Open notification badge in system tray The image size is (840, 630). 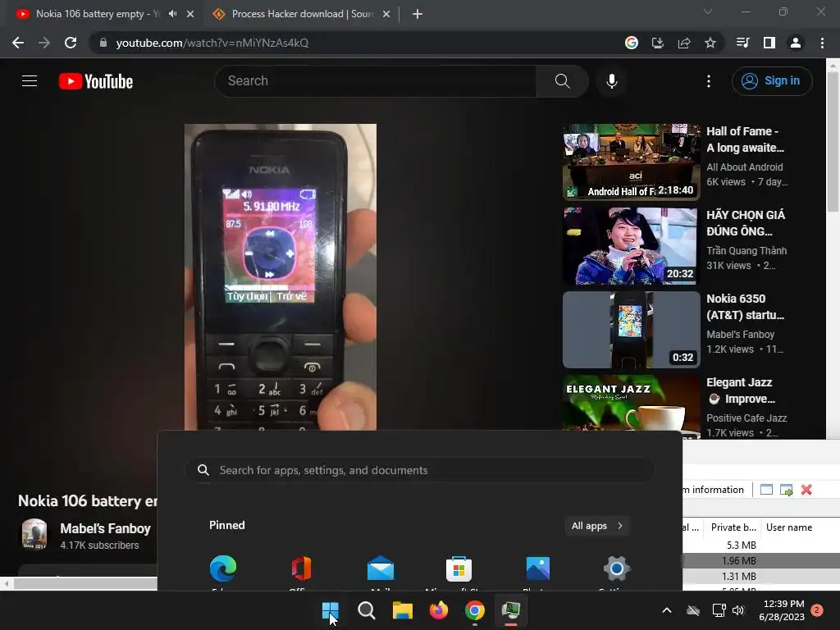[817, 610]
